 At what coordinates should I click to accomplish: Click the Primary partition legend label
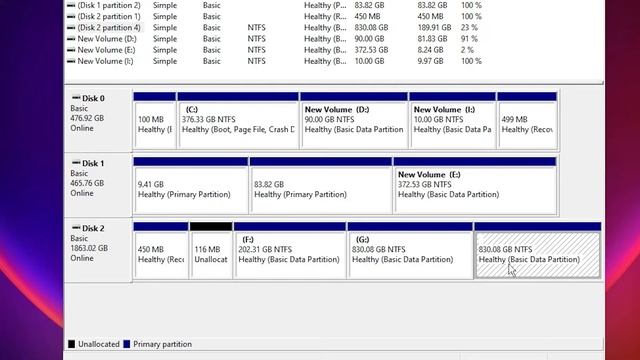[162, 344]
